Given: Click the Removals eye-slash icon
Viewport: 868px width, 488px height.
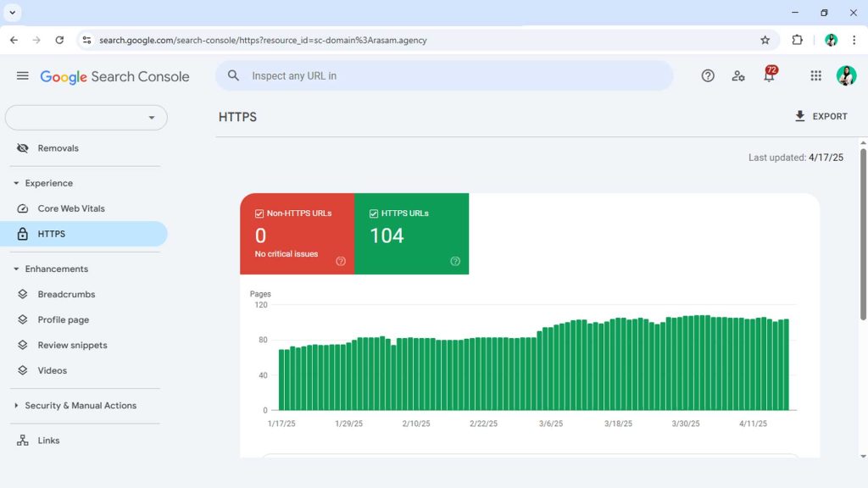Looking at the screenshot, I should click(23, 148).
